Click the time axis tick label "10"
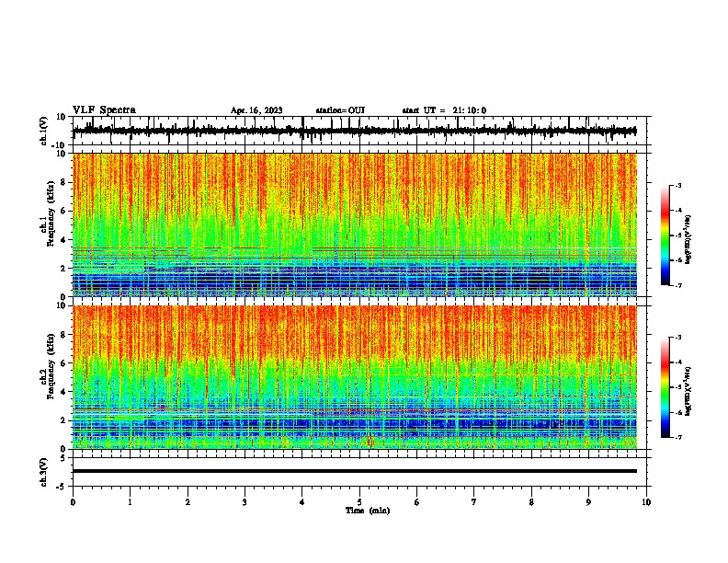Screen dimensions: 728x563 [646, 502]
